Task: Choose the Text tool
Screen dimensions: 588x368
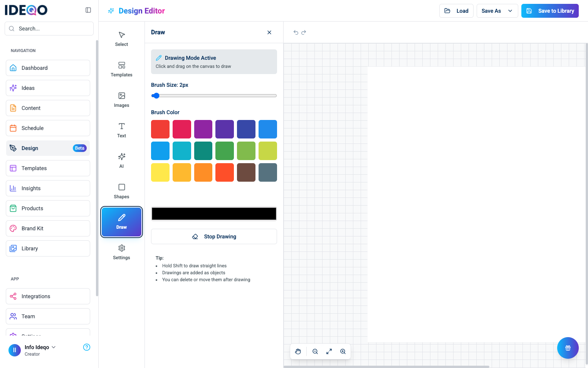Action: tap(121, 130)
